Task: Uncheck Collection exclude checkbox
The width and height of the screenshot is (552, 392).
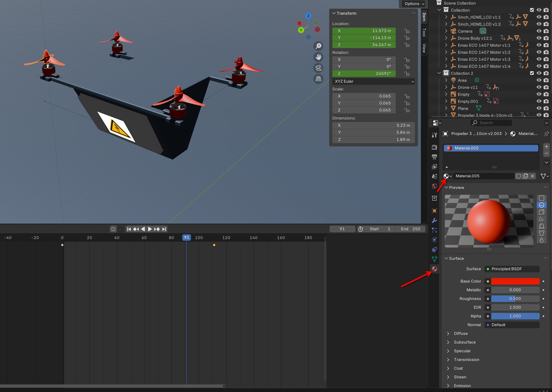Action: (532, 10)
